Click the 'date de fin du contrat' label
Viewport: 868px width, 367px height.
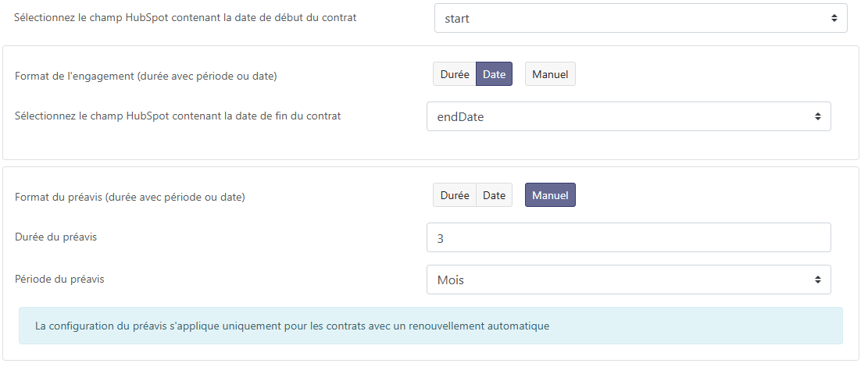tap(177, 116)
